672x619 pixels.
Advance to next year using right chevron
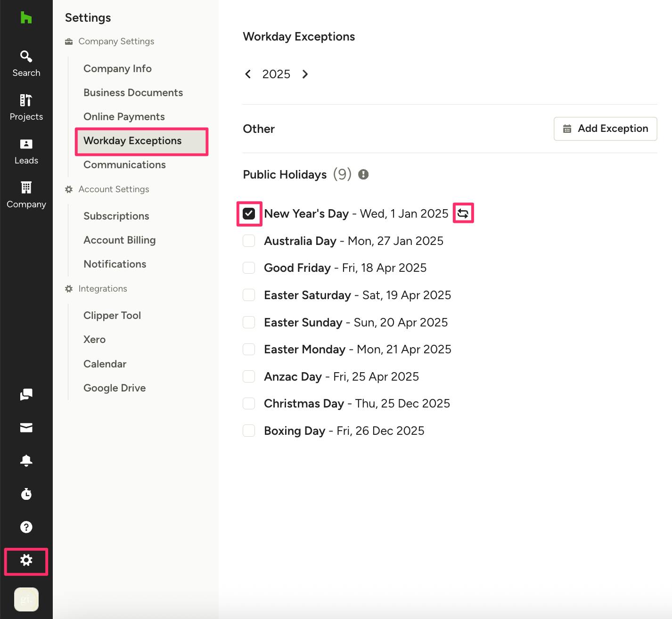(305, 74)
